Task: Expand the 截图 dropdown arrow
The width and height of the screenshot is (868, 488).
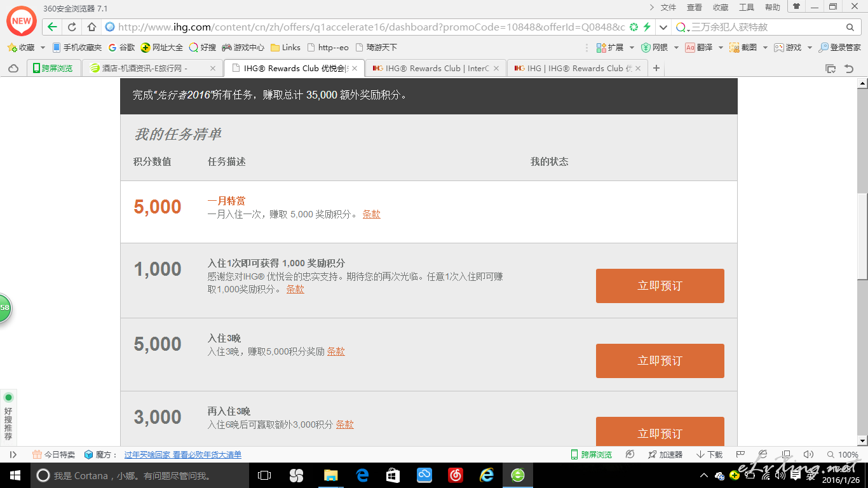Action: coord(765,48)
